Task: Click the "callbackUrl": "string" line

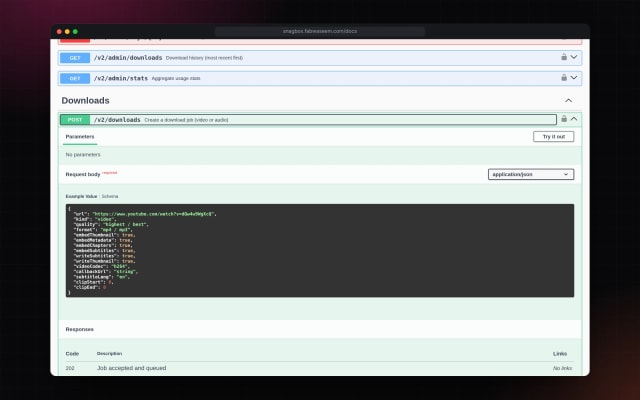Action: coord(106,272)
